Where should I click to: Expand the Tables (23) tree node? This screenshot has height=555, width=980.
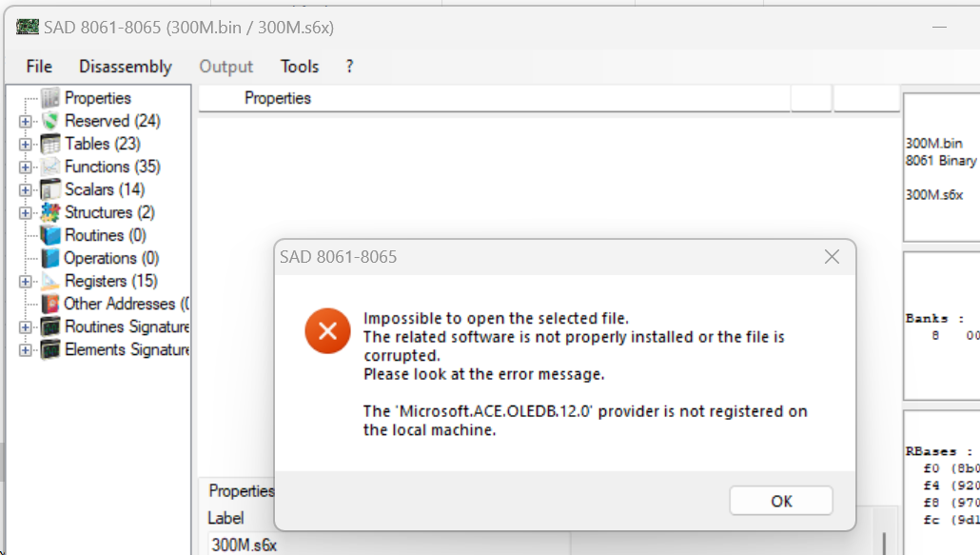[25, 145]
